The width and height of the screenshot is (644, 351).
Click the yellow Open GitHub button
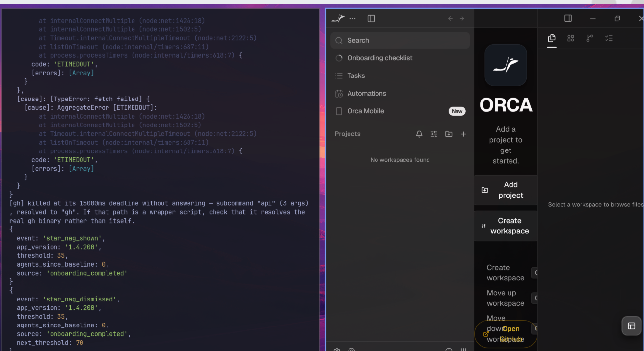pyautogui.click(x=506, y=334)
